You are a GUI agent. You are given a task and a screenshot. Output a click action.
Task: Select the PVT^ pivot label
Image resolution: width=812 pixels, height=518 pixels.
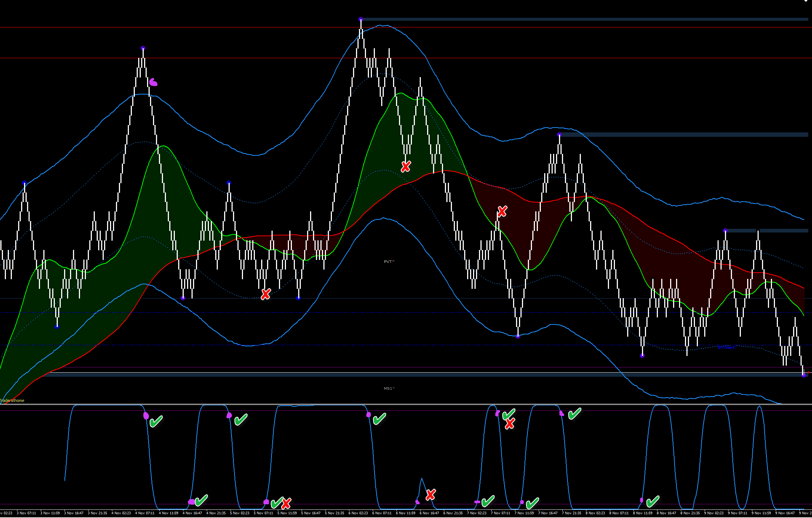389,262
